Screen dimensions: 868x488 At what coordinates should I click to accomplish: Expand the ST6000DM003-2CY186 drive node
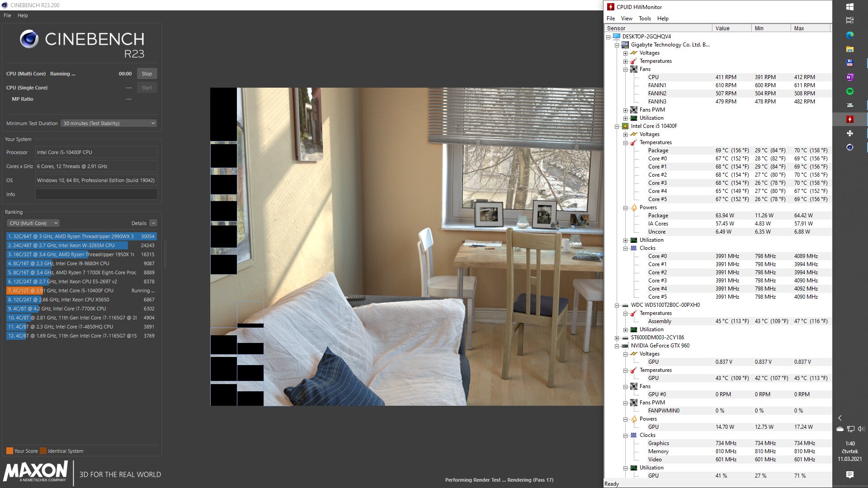[x=617, y=338]
